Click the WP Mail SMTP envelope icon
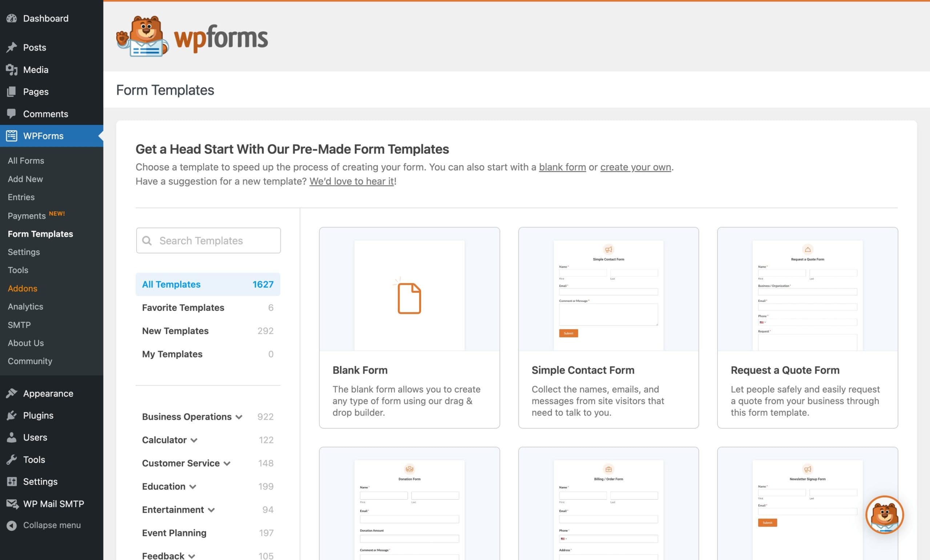Viewport: 930px width, 560px height. (x=12, y=503)
